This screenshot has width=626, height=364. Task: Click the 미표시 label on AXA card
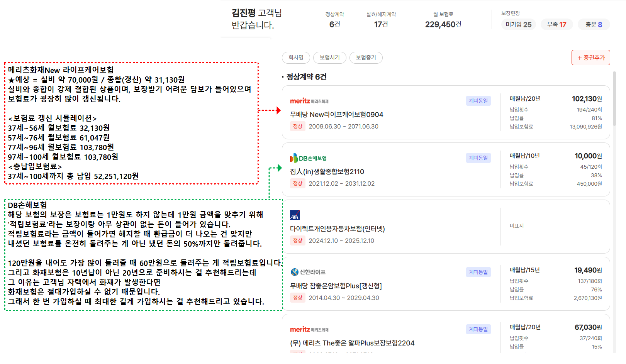coord(517,226)
